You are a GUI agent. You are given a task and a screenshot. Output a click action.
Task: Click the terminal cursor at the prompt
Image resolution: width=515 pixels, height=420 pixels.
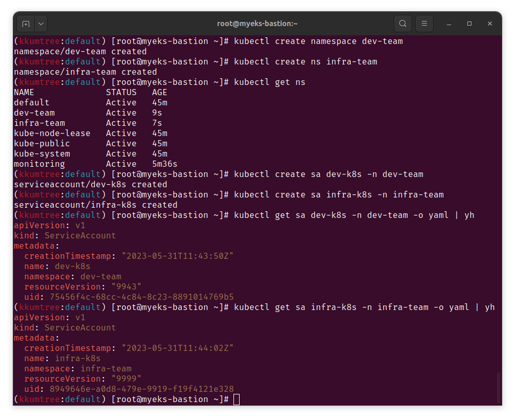237,400
